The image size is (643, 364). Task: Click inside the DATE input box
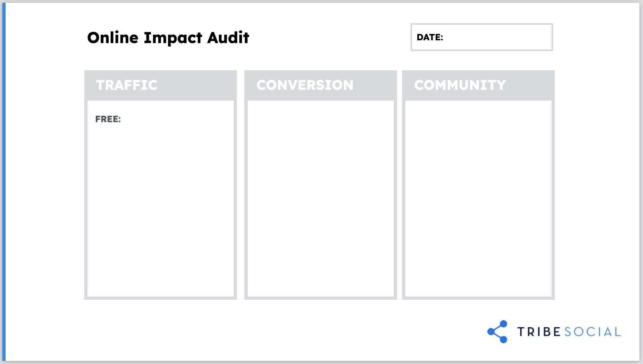point(497,37)
